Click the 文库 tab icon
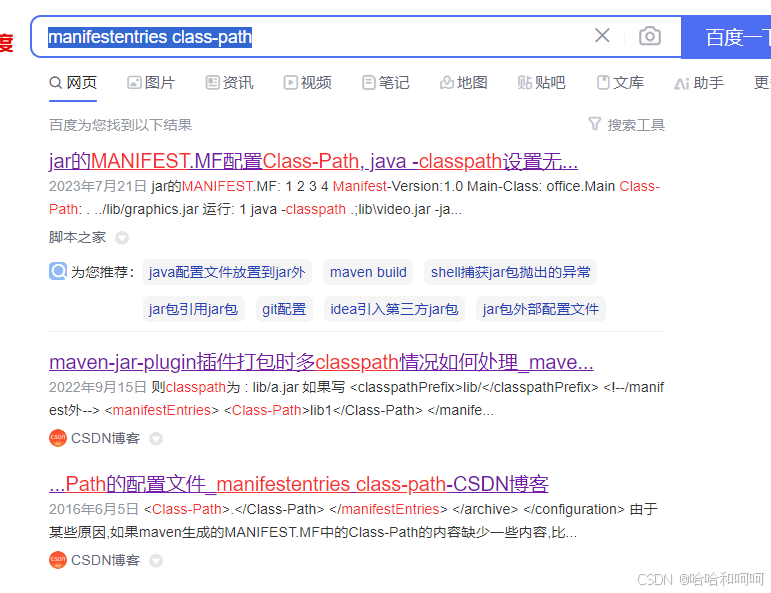 (x=603, y=83)
